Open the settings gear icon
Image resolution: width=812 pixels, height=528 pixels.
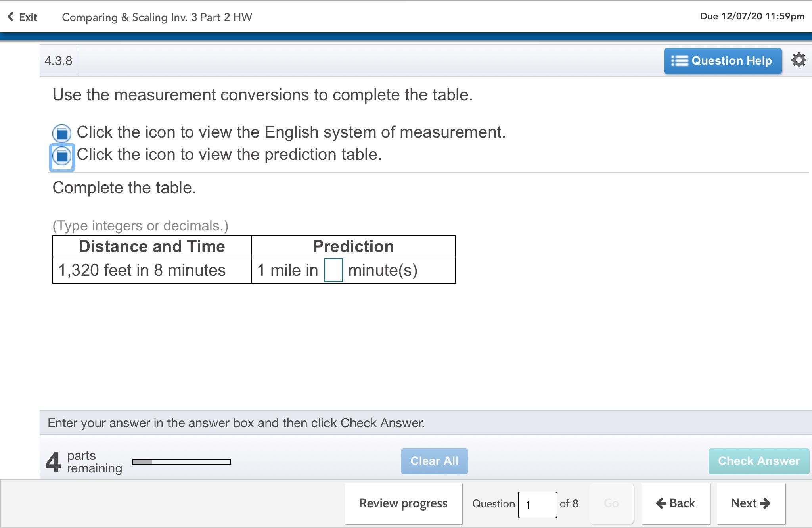pos(799,60)
